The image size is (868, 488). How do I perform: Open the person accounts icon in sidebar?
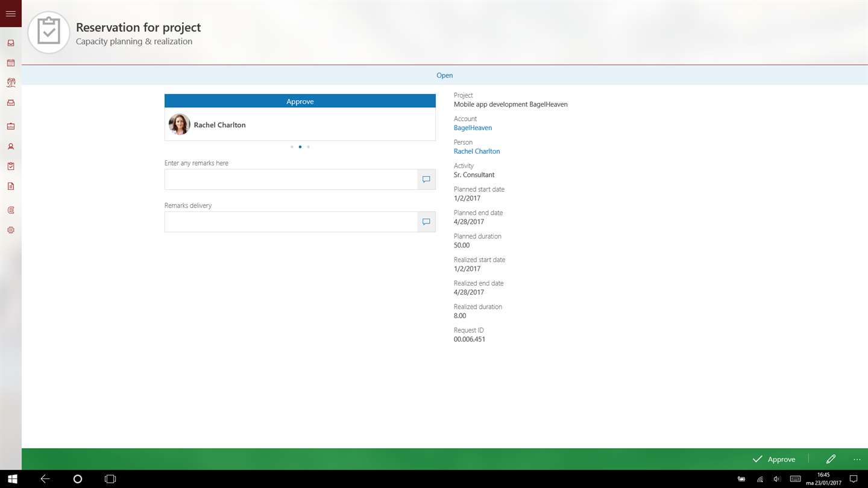[x=11, y=146]
